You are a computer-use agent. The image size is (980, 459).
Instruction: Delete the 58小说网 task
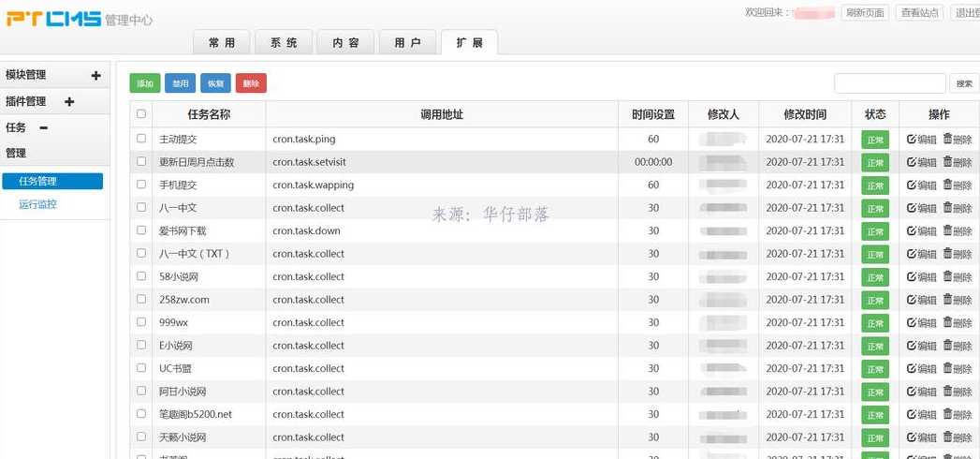pos(958,276)
